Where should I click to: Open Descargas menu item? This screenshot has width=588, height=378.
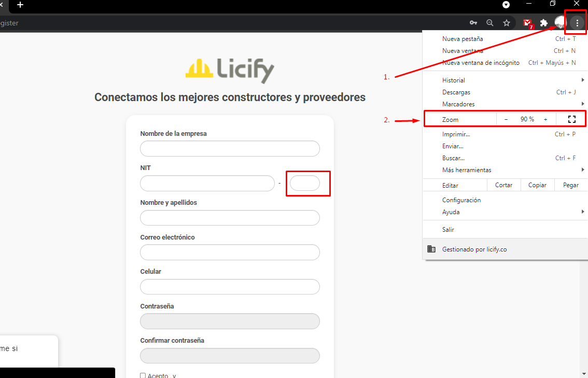(505, 92)
